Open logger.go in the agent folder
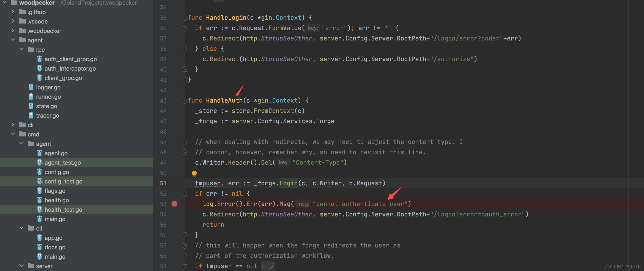The width and height of the screenshot is (644, 271). (48, 87)
